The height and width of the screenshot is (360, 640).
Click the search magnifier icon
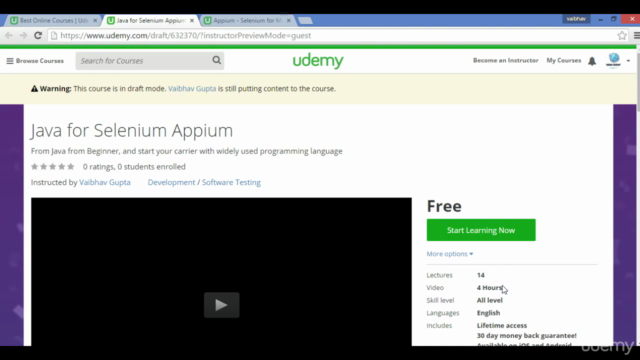(x=217, y=60)
